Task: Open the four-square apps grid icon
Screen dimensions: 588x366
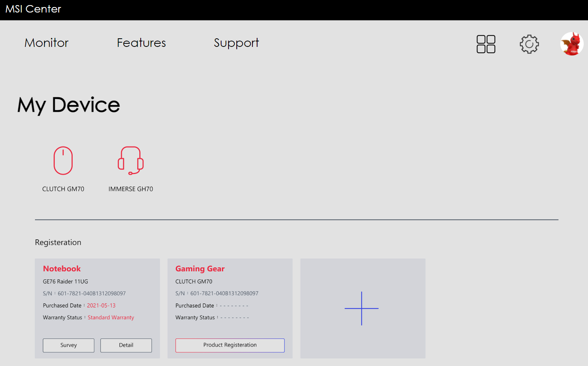Action: (486, 44)
